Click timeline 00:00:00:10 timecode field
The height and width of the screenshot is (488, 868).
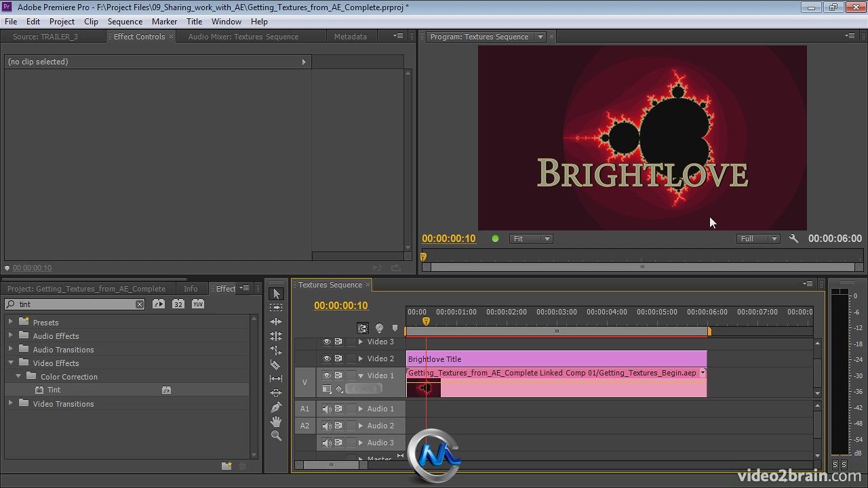pos(340,306)
